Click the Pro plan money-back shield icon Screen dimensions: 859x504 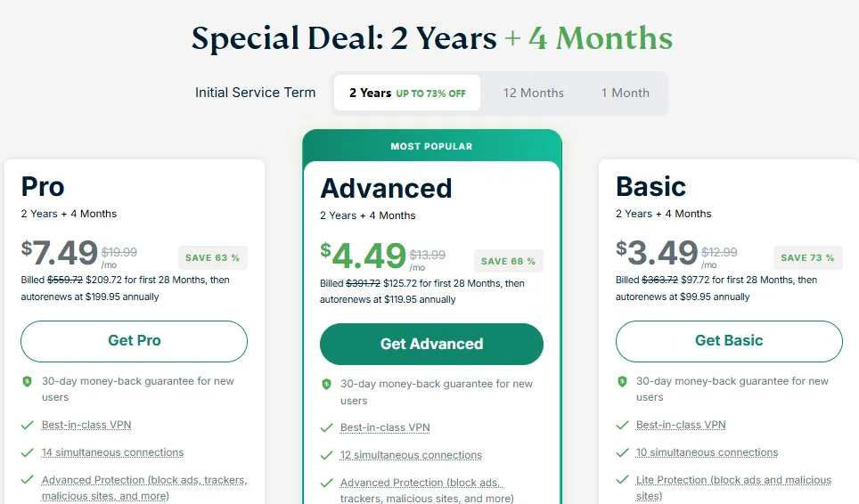(x=28, y=381)
